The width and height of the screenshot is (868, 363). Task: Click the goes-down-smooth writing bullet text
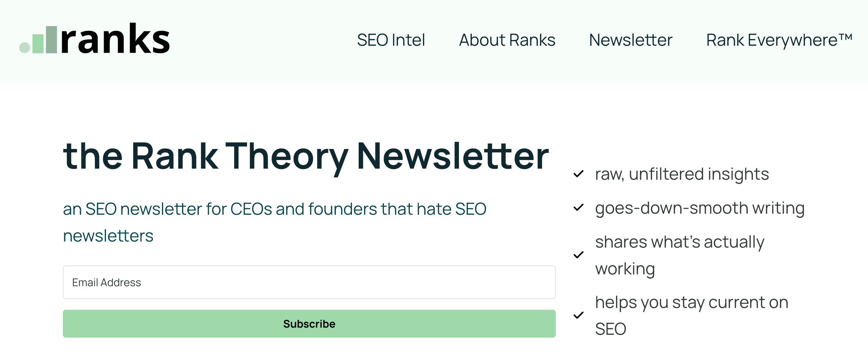(700, 208)
